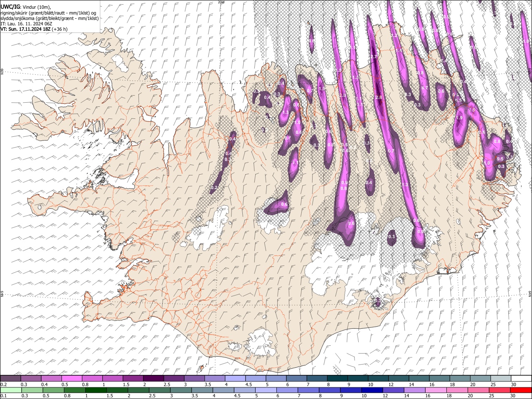Select the IT: Lau. 16. 11. 2024 06Z line
This screenshot has height=399, width=532.
click(x=26, y=24)
